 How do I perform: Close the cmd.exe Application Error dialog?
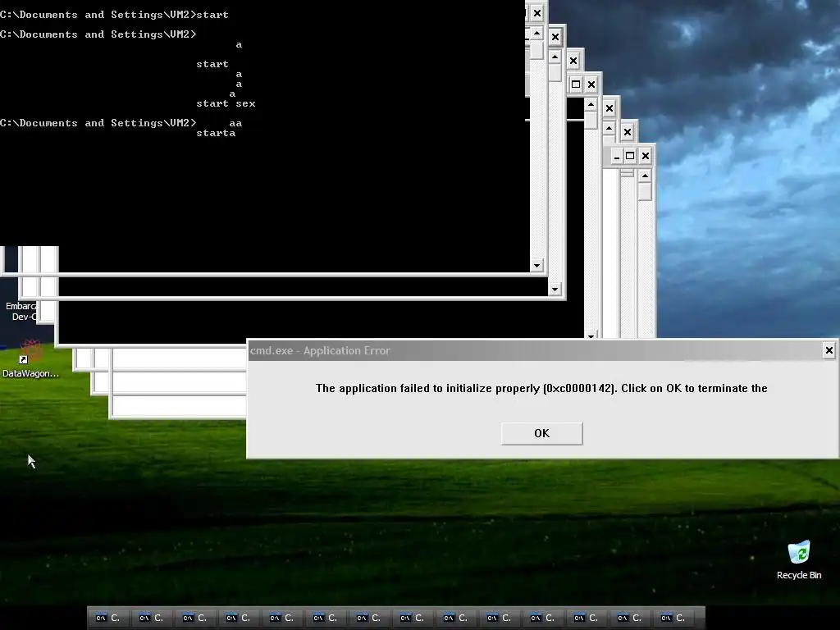[x=829, y=350]
